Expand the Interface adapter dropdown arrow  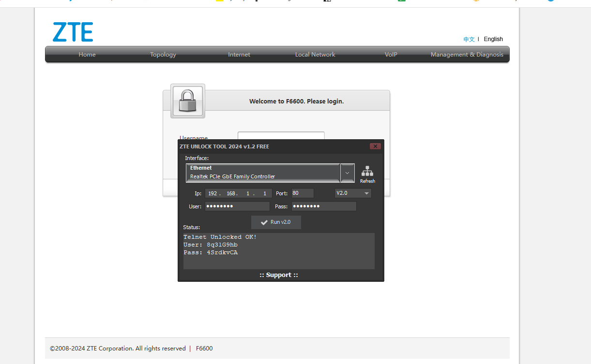(x=347, y=173)
